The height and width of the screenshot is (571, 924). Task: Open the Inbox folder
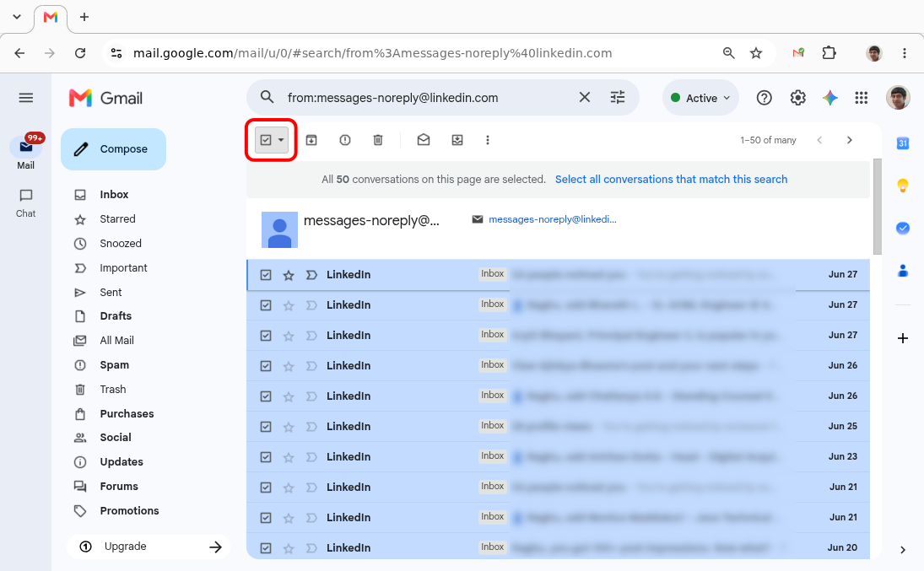(114, 195)
